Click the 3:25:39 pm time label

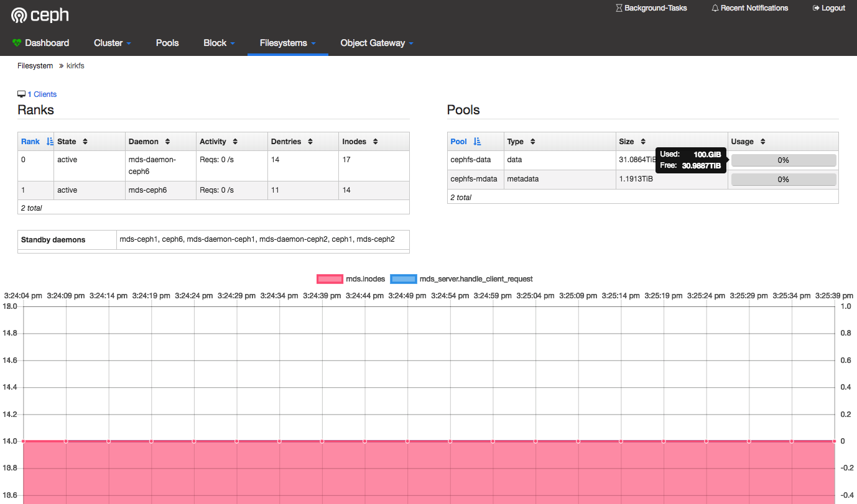tap(834, 296)
